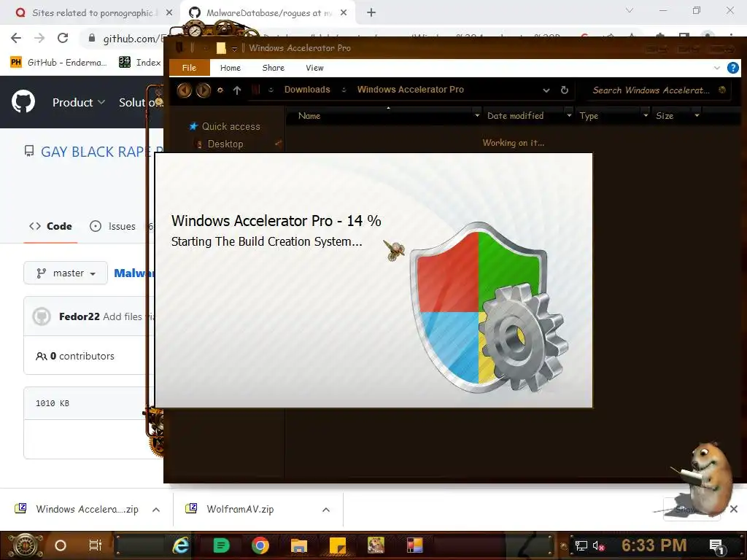Open the Sticky Notes taskbar icon

(x=338, y=545)
